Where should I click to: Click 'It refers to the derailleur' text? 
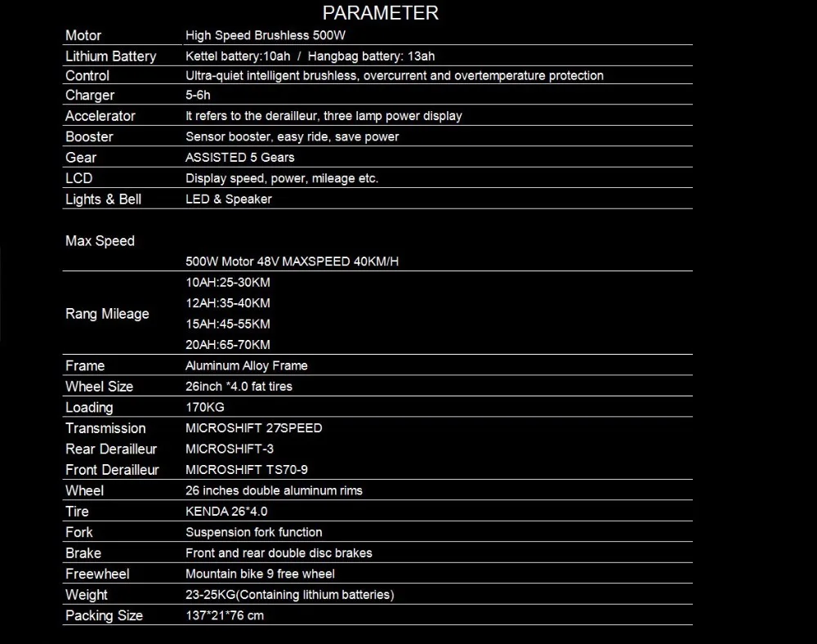324,116
